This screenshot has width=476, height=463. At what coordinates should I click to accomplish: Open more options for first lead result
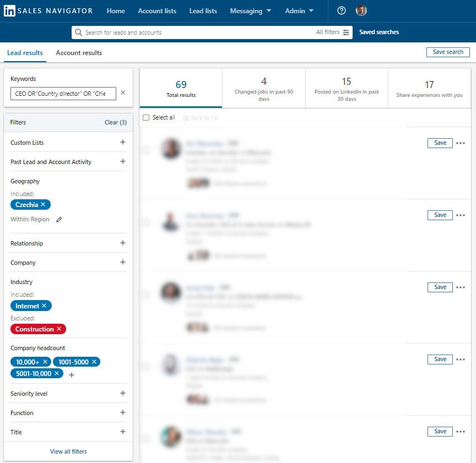(461, 143)
